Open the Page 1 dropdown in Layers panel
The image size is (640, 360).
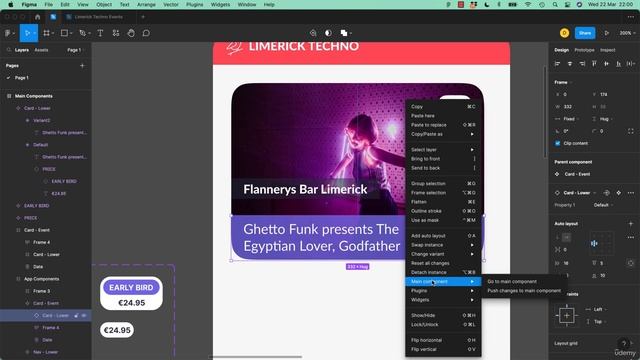pyautogui.click(x=76, y=50)
